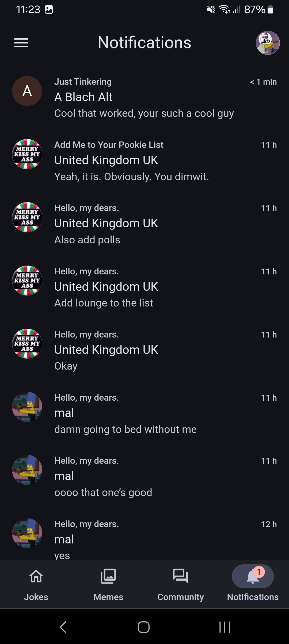This screenshot has height=644, width=289.
Task: Open the 'Add Me to Your Pookie List' post title
Action: (x=109, y=145)
